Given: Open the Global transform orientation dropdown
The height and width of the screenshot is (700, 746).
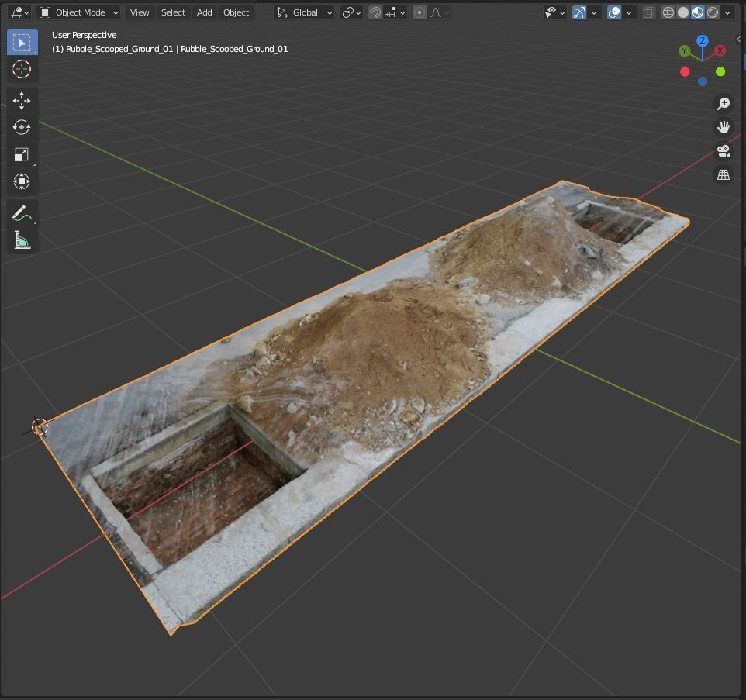Looking at the screenshot, I should tap(304, 12).
